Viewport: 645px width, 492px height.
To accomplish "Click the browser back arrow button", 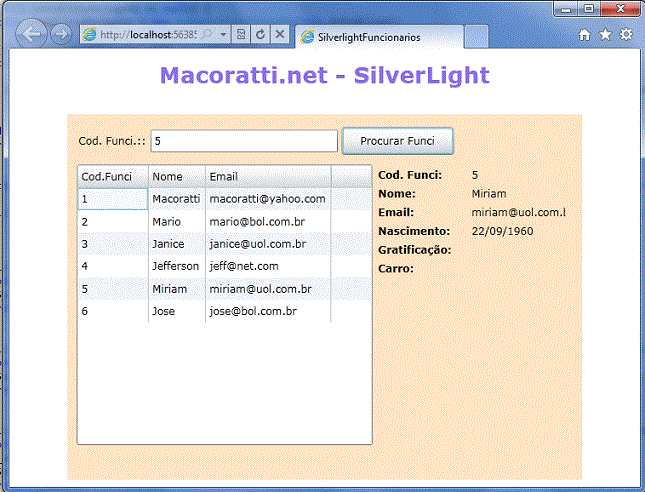I will [x=31, y=34].
